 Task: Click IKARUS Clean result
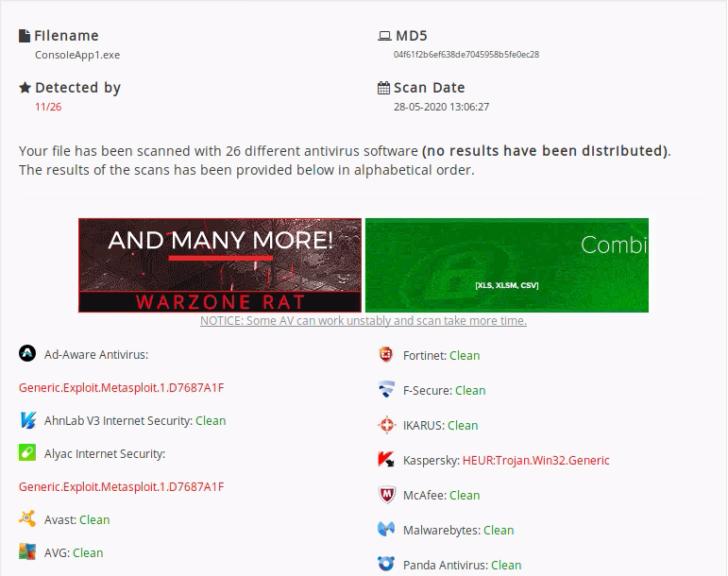(463, 425)
